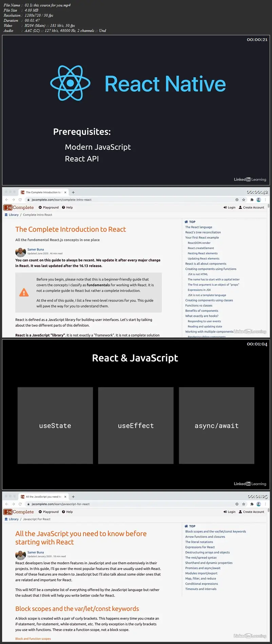
Task: Jump to 'React's tree reconciliation' section
Action: [x=203, y=233]
